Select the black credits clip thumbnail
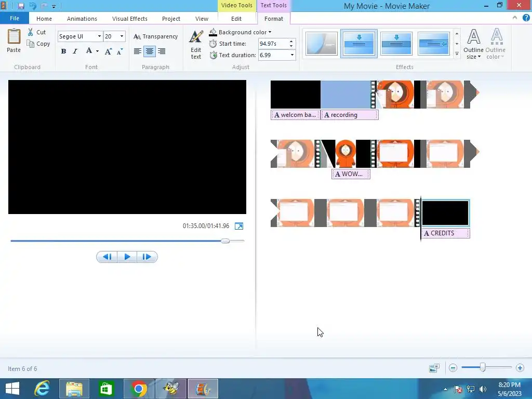Screen dimensions: 532x399 pyautogui.click(x=445, y=212)
